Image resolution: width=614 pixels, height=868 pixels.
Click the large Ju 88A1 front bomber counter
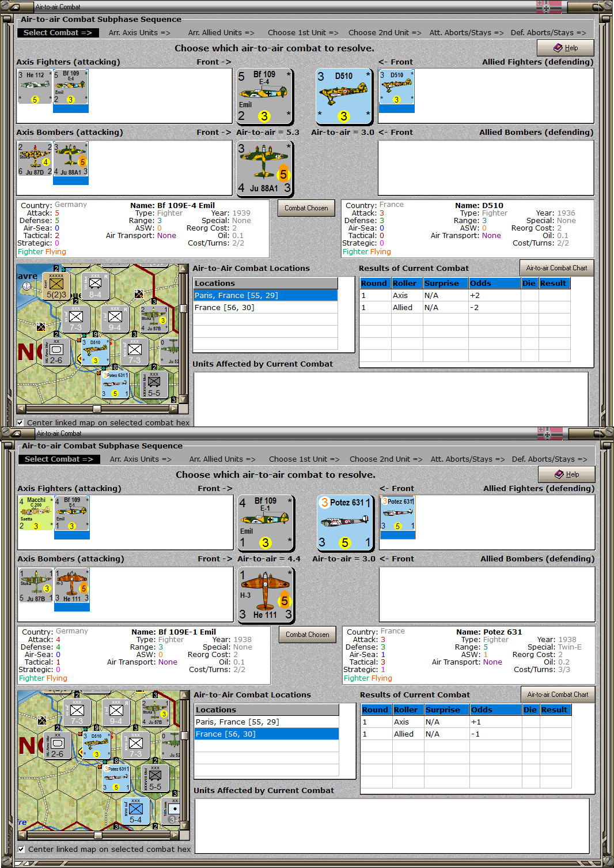tap(264, 168)
